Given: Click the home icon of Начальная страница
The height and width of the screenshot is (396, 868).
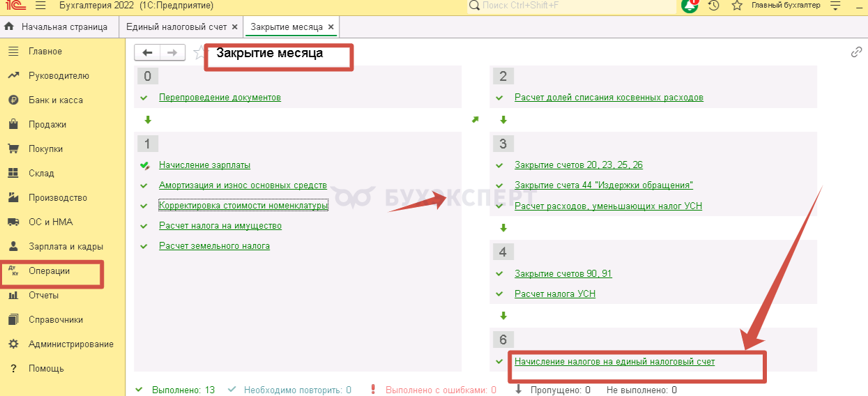Looking at the screenshot, I should point(10,27).
